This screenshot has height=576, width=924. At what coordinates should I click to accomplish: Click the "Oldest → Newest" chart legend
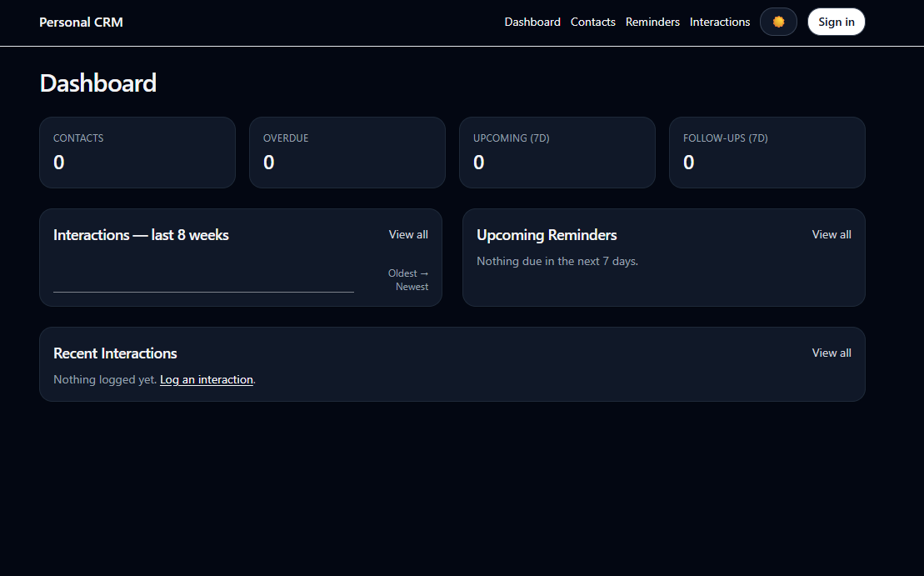(x=409, y=280)
